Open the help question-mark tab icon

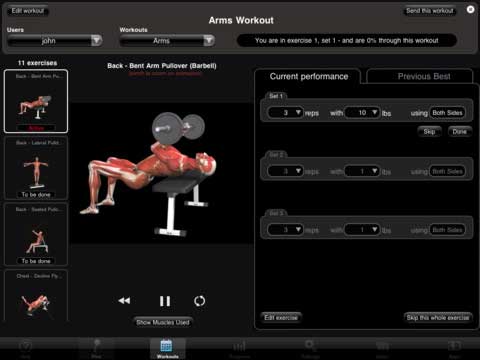[25, 348]
